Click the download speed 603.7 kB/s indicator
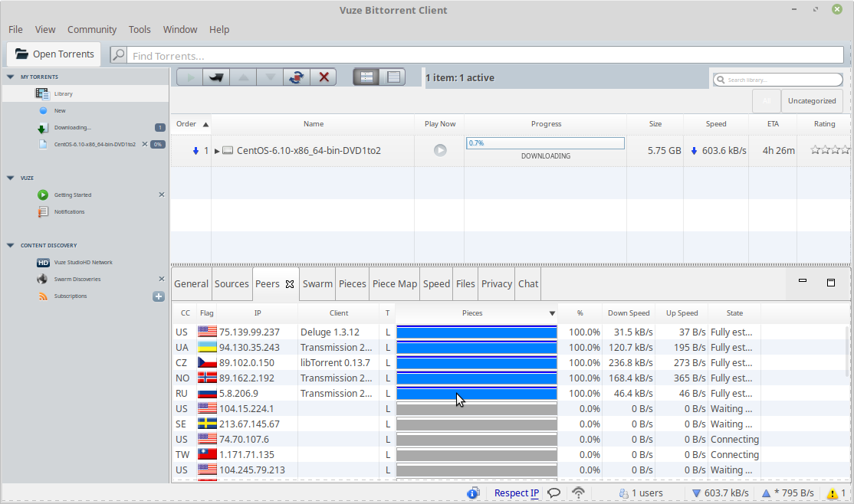Image resolution: width=854 pixels, height=504 pixels. click(x=720, y=493)
